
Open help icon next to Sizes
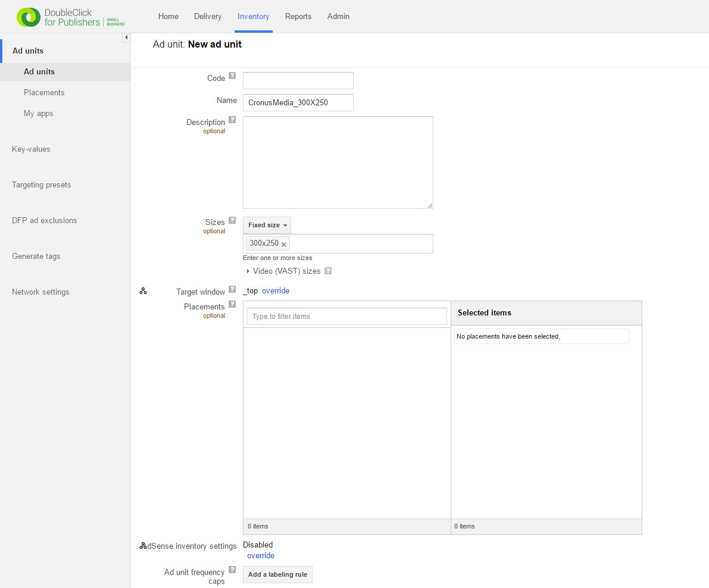(232, 220)
